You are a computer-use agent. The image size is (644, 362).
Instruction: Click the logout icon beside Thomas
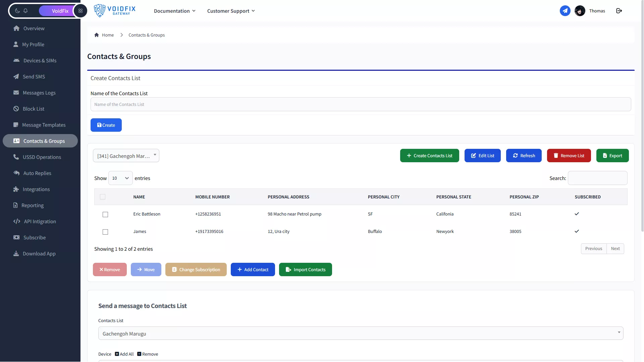[x=619, y=11]
